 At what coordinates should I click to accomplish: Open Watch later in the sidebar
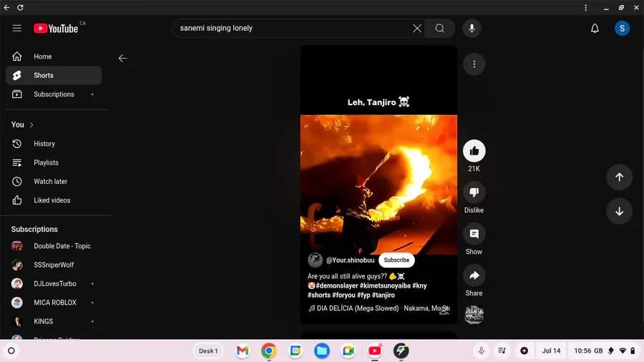point(54,182)
